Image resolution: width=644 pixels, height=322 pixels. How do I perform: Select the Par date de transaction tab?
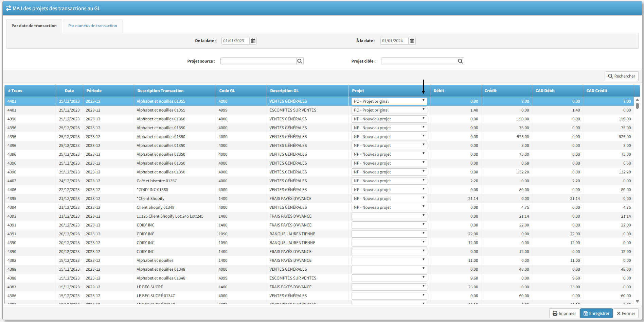(x=34, y=26)
